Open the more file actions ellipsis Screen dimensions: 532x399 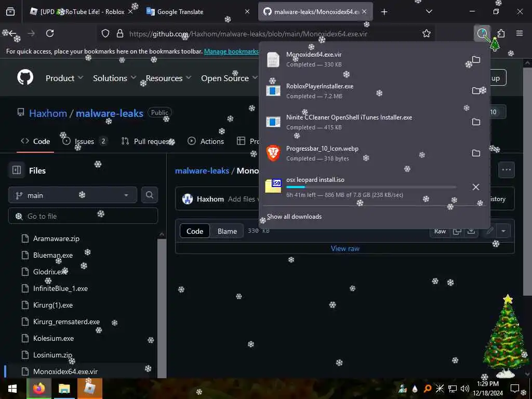pyautogui.click(x=506, y=170)
